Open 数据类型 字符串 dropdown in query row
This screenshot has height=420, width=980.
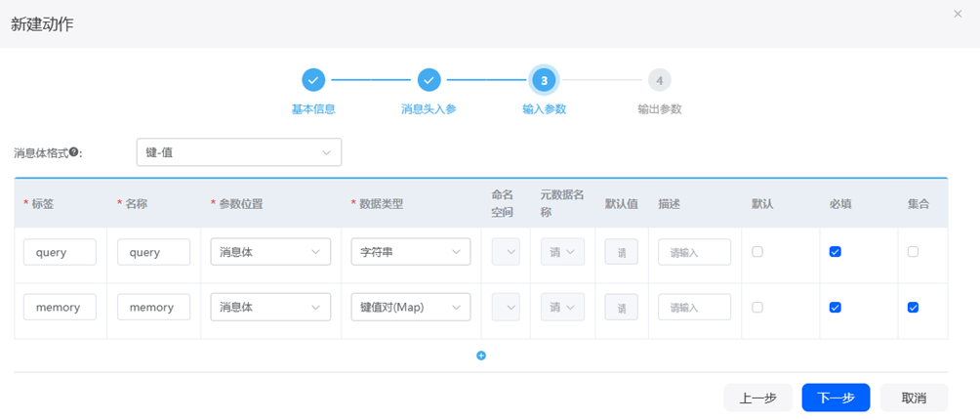[410, 252]
